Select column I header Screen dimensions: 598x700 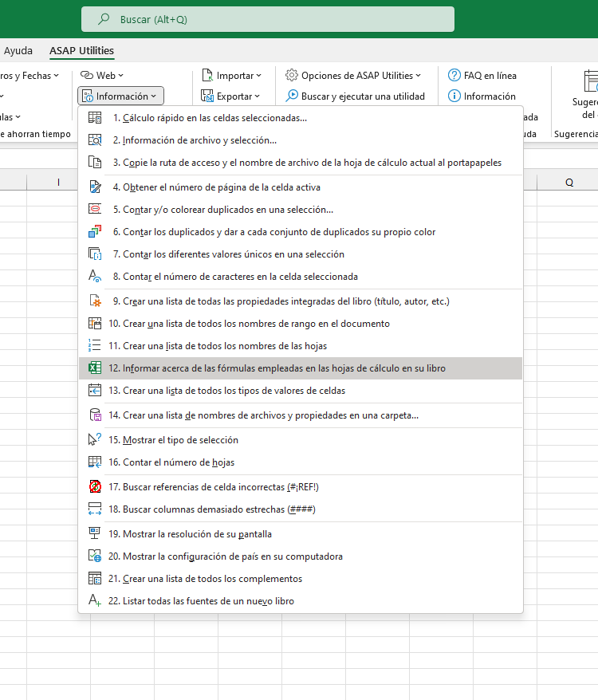coord(58,182)
